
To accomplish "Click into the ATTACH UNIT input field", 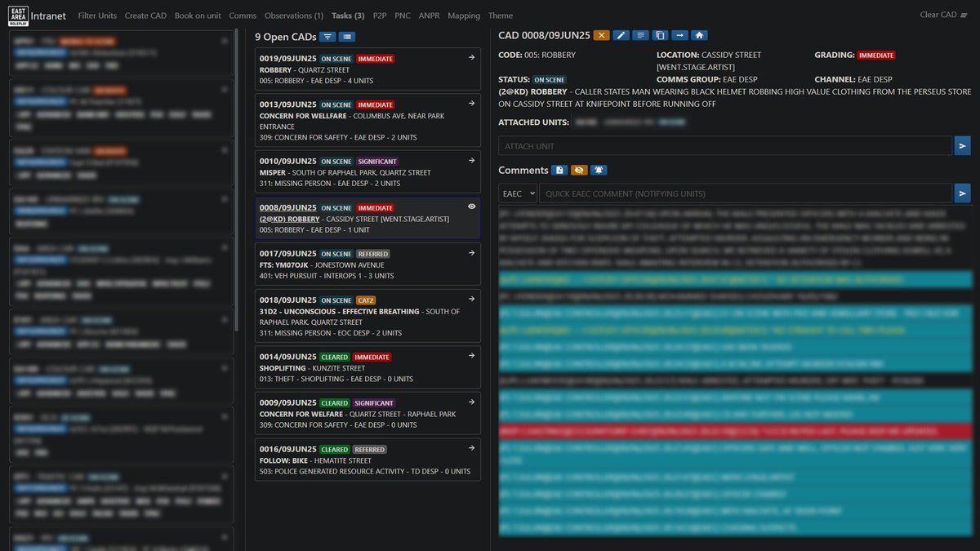I will click(x=726, y=145).
